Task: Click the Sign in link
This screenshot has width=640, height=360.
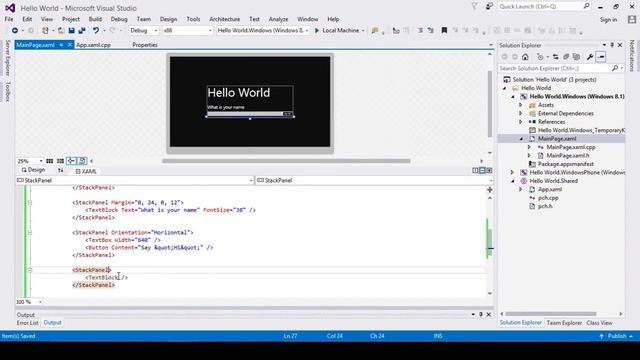Action: (x=608, y=20)
